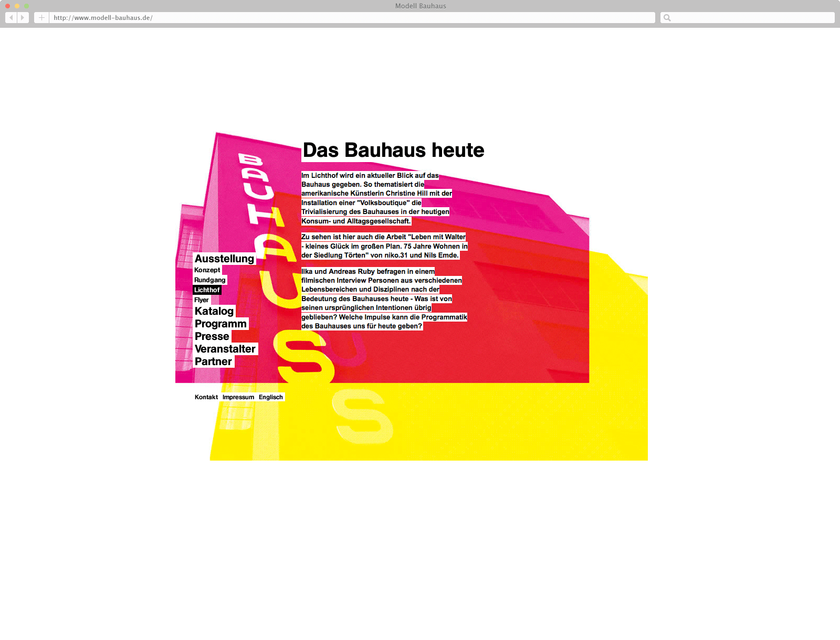Focus the browser search field

pyautogui.click(x=748, y=18)
